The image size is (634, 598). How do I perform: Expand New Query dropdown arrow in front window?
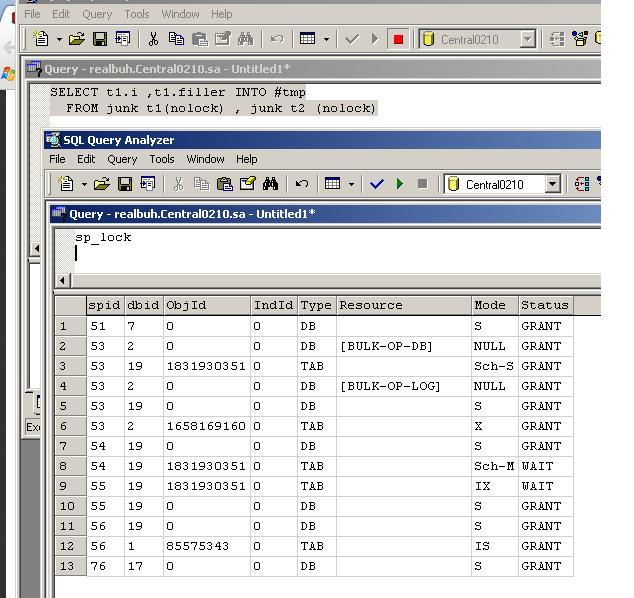pos(84,184)
